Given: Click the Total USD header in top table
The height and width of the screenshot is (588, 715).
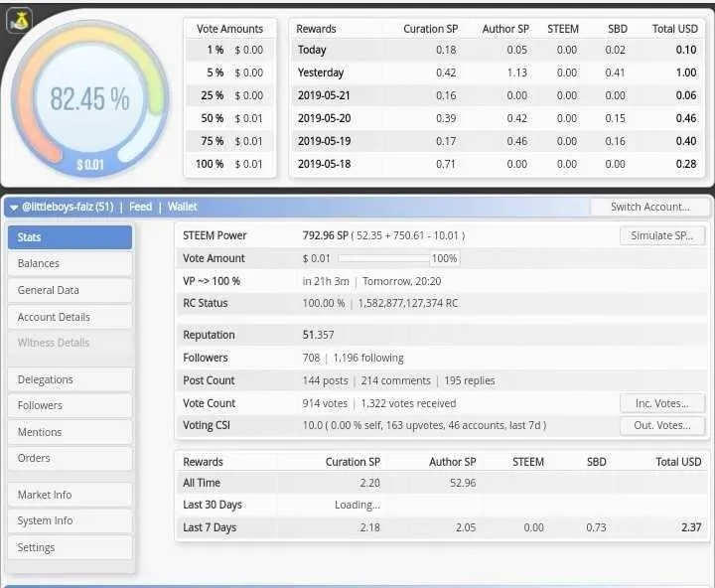Looking at the screenshot, I should coord(675,29).
